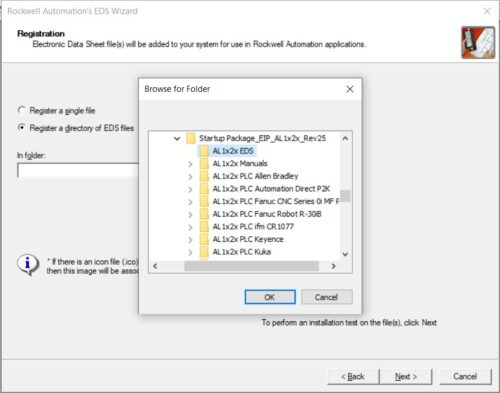
Task: Select the AL1x2x EDS folder
Action: coord(233,151)
